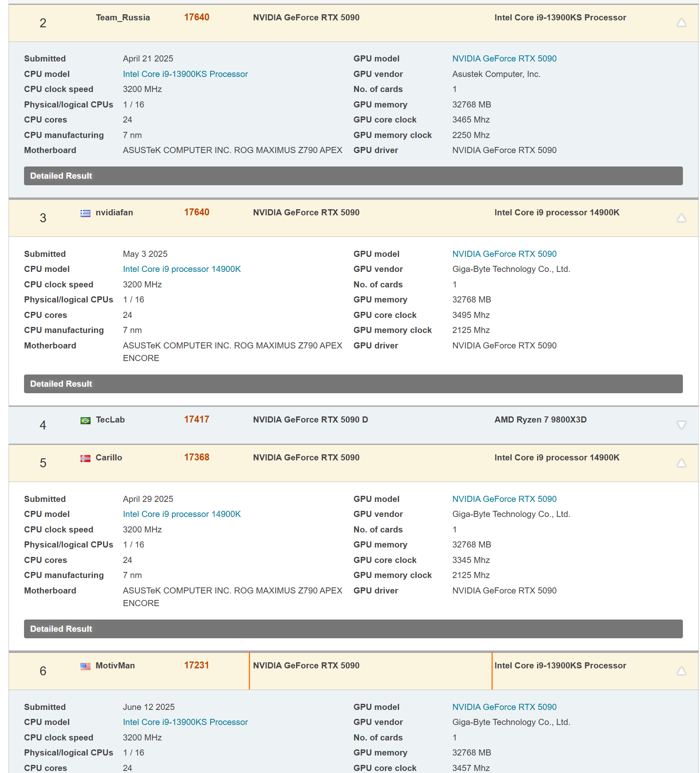Expand the TecLab result row
700x773 pixels.
point(681,425)
